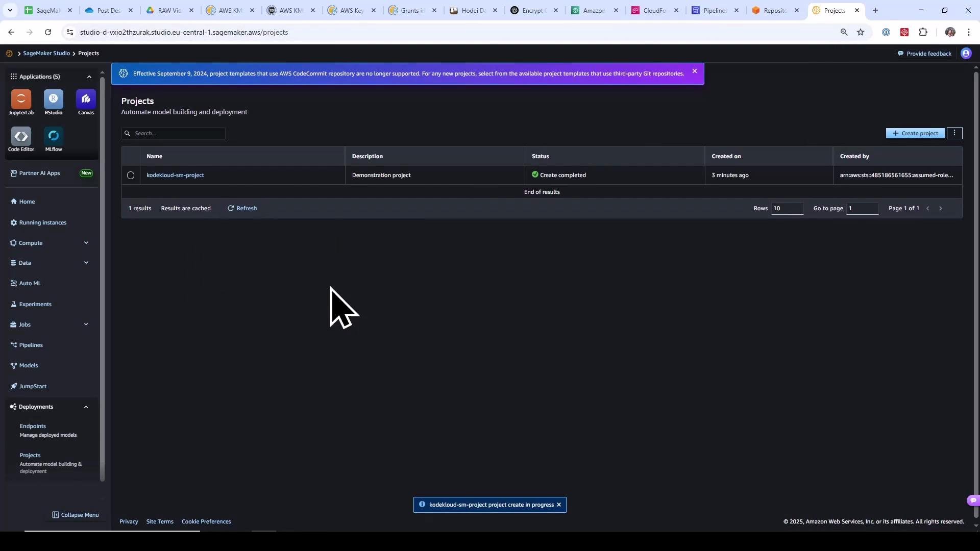Click the Applications grid icon
980x551 pixels.
pyautogui.click(x=14, y=77)
